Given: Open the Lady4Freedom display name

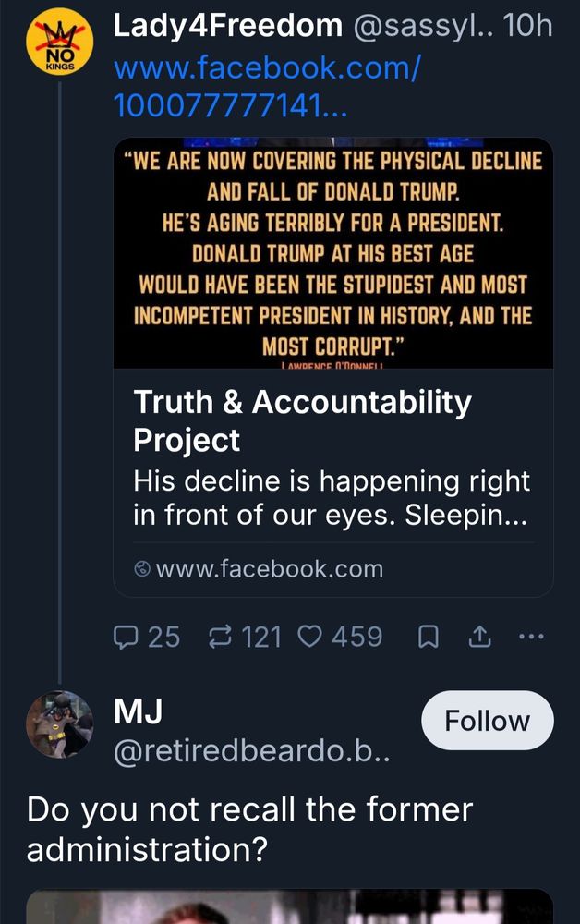Looking at the screenshot, I should point(228,26).
